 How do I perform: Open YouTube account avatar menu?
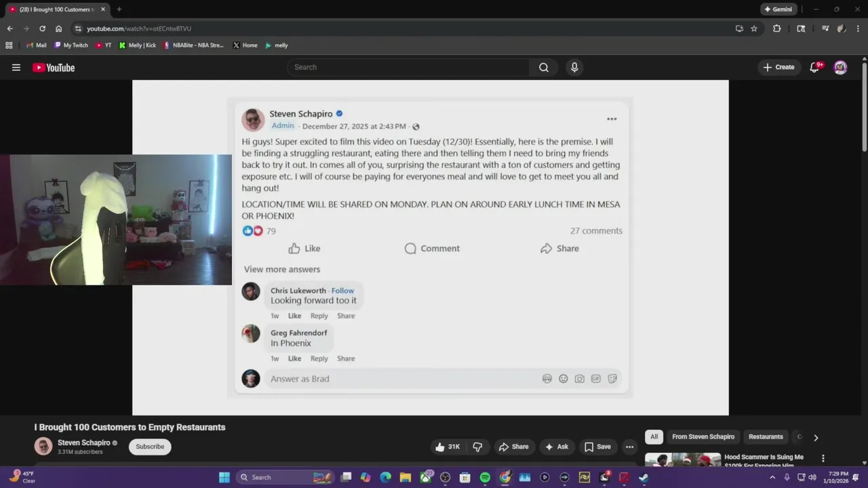[840, 67]
